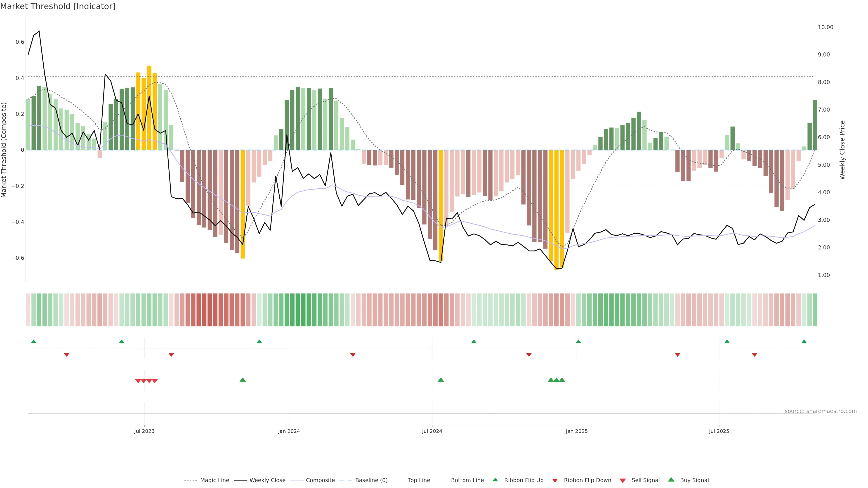
Task: Toggle the Baseline (0) legend entry
Action: 371,480
